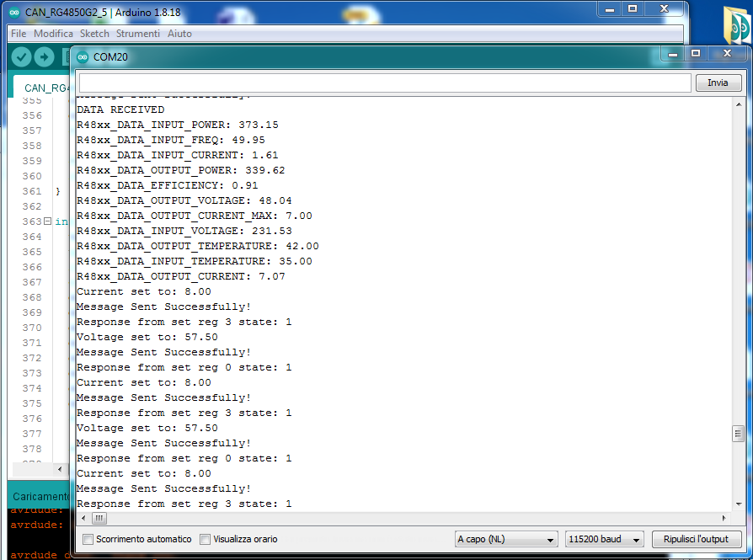
Task: Click the Arduino logo in the main title bar
Action: coord(14,9)
